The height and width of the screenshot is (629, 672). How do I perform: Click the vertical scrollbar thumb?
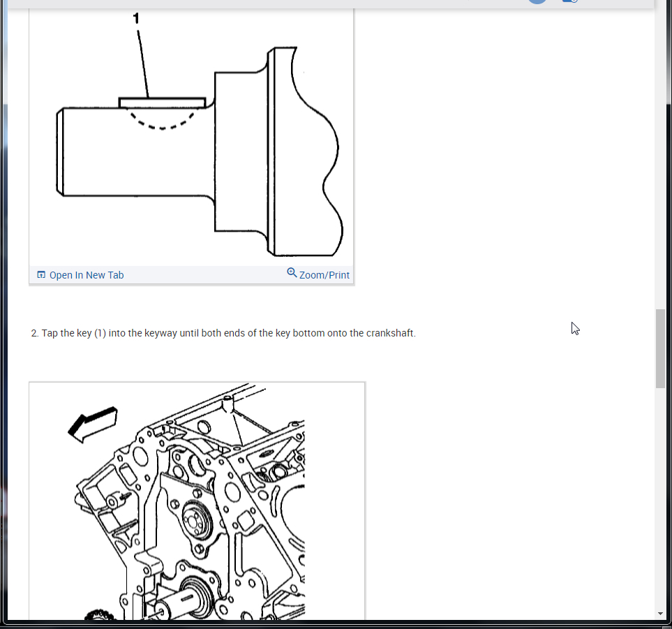660,348
